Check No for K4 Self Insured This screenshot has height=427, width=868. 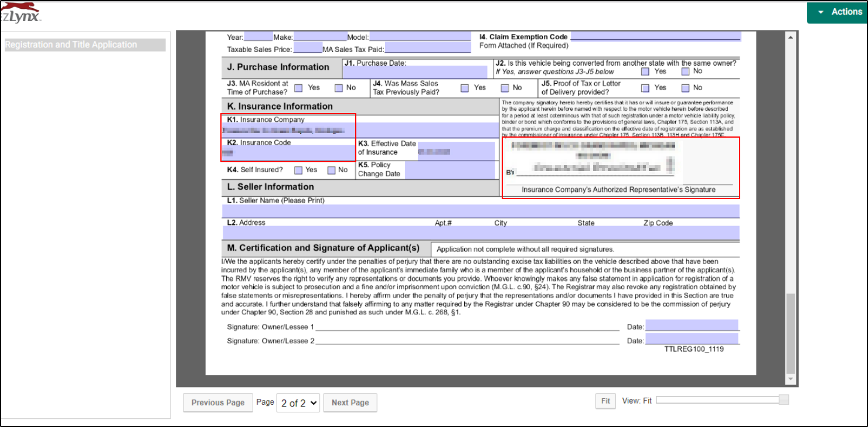331,170
